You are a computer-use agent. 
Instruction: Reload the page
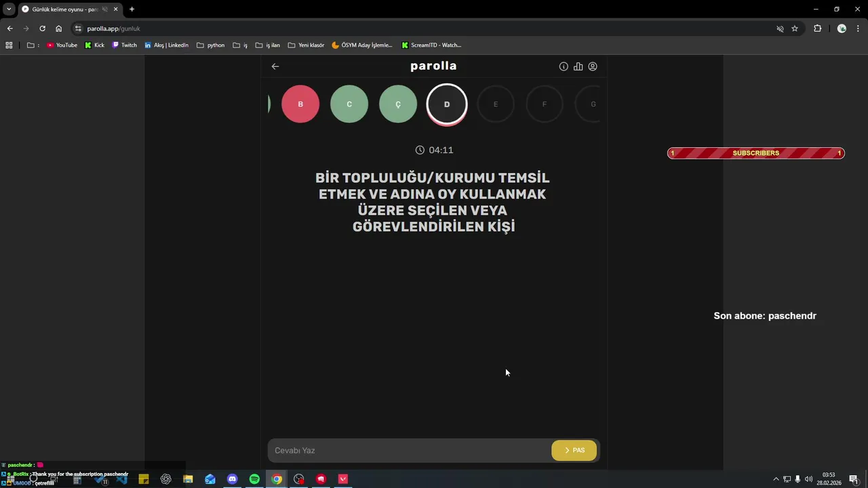[42, 28]
